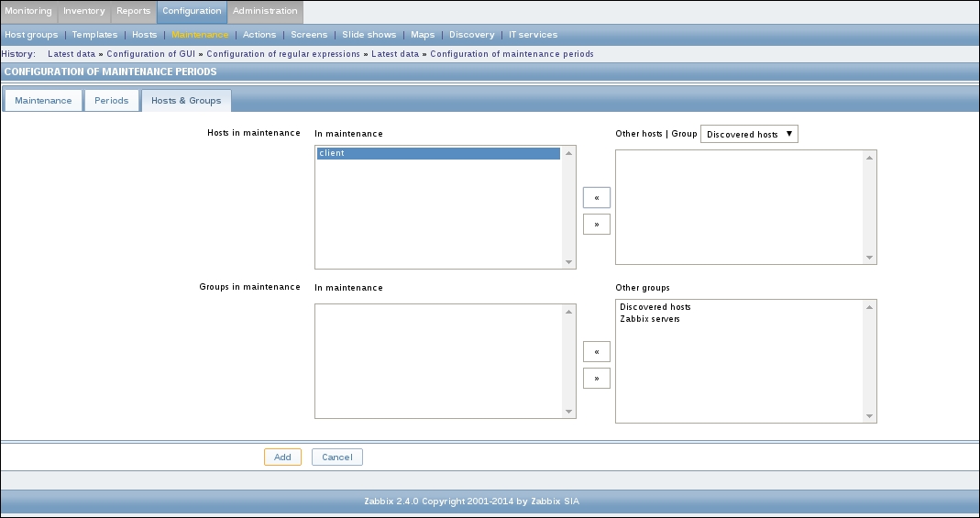The width and height of the screenshot is (980, 518).
Task: Select the client host in maintenance list
Action: click(438, 153)
